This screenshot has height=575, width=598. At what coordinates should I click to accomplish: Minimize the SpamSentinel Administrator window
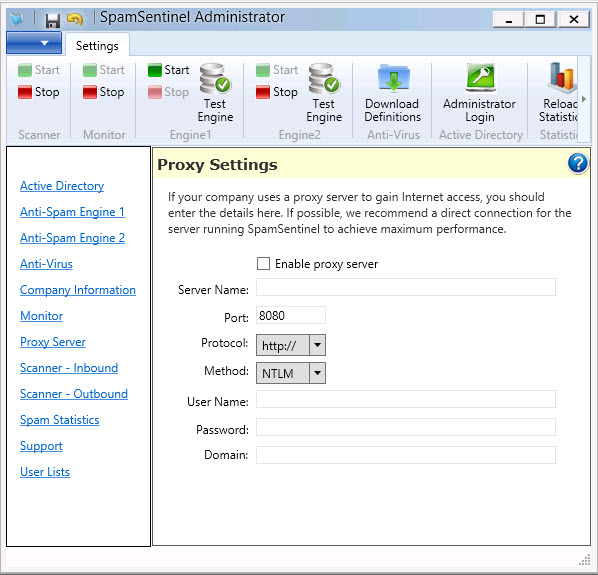coord(509,19)
